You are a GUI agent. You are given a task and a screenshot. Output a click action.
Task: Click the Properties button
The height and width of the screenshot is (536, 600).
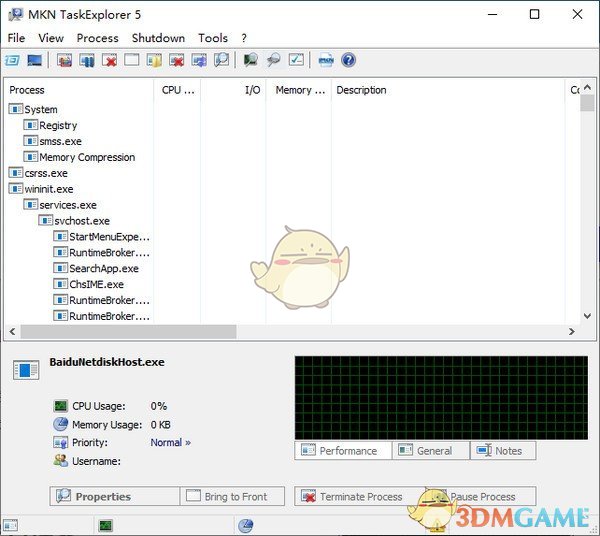pos(112,496)
